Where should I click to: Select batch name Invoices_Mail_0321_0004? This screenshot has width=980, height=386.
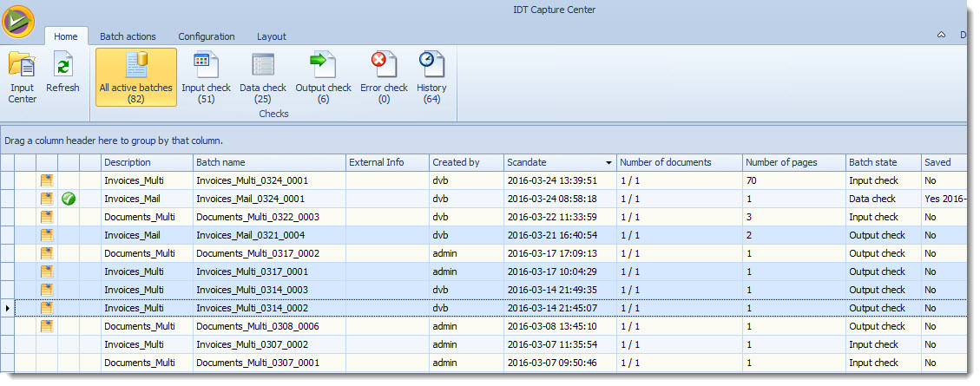click(x=250, y=235)
